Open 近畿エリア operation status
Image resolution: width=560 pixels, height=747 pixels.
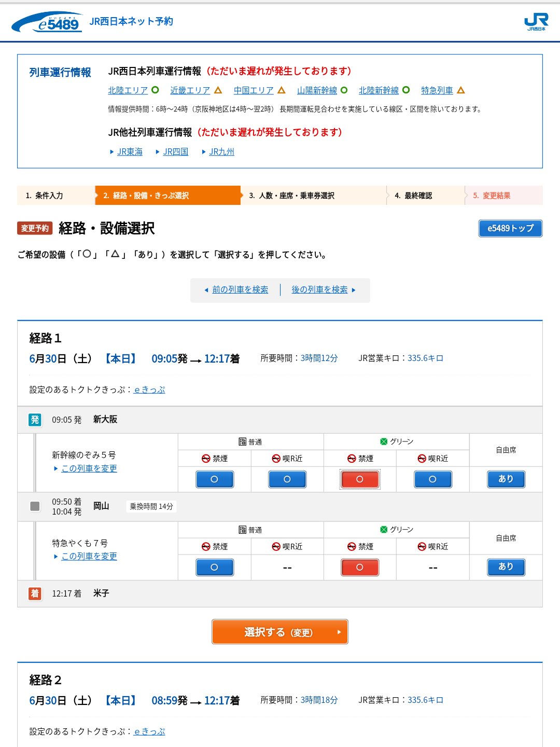pyautogui.click(x=190, y=90)
